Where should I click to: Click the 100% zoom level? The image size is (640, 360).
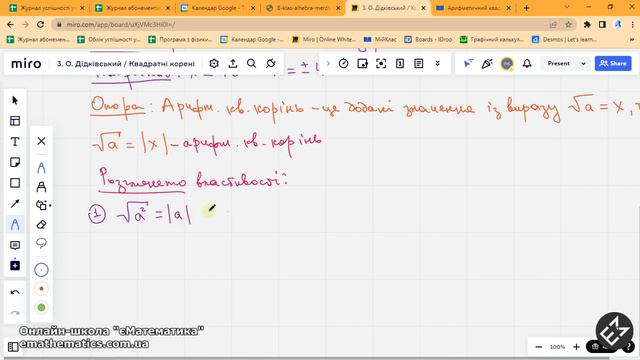pyautogui.click(x=557, y=347)
